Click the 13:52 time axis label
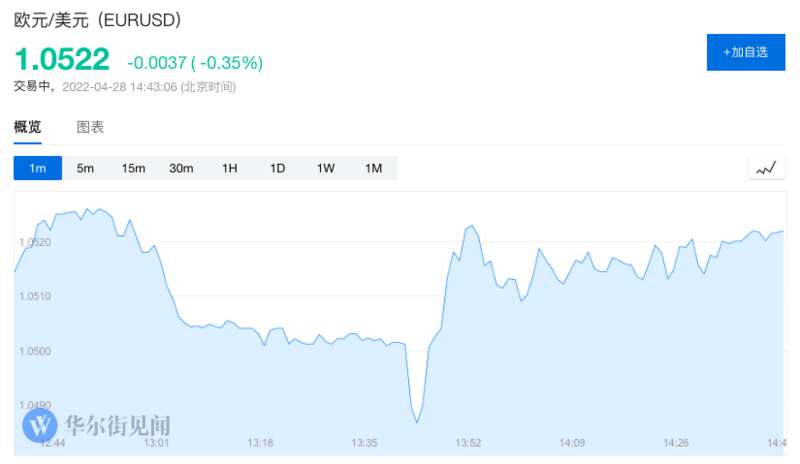 [x=468, y=443]
